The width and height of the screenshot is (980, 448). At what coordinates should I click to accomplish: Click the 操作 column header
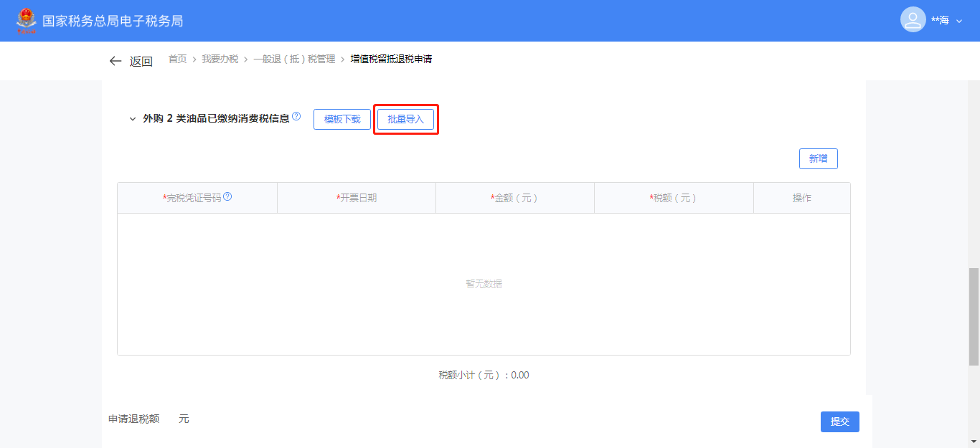(x=801, y=198)
